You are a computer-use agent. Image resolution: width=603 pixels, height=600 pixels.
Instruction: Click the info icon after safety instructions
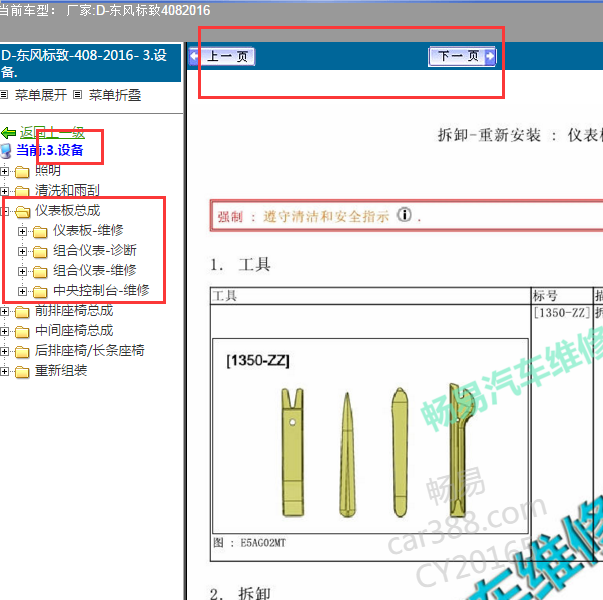[404, 215]
